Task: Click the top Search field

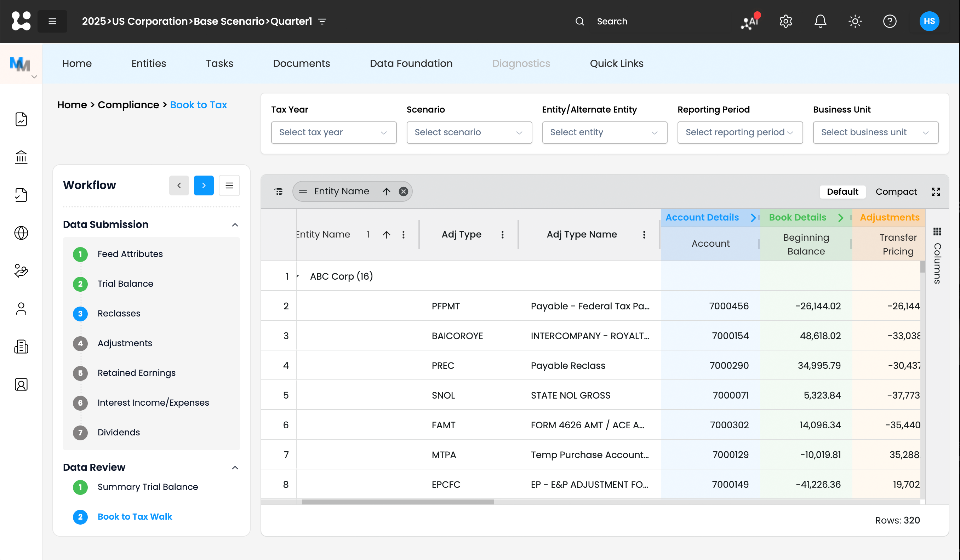Action: pos(611,21)
